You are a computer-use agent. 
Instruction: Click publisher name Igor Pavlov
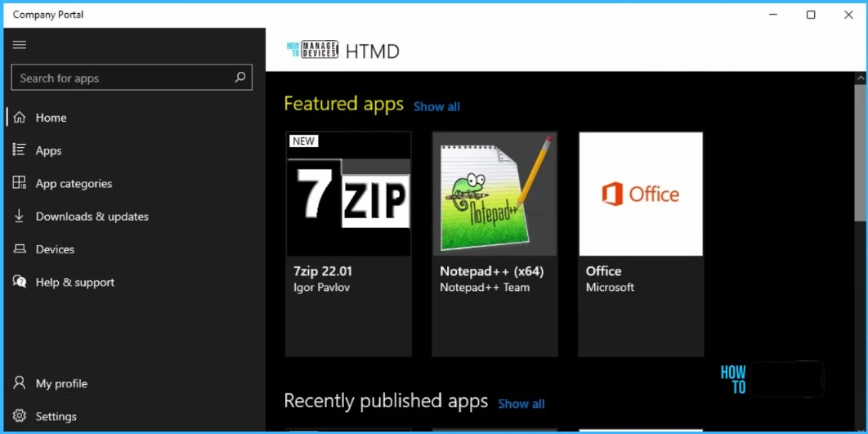[x=322, y=288]
